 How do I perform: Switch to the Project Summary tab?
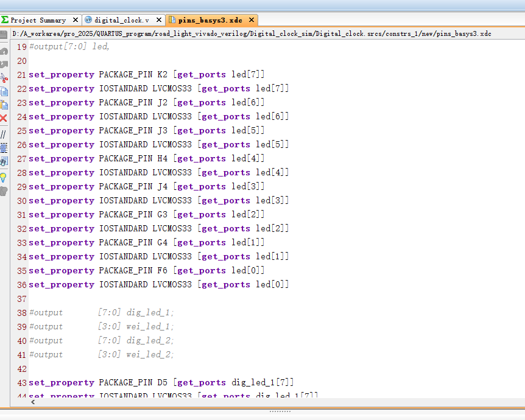click(38, 20)
